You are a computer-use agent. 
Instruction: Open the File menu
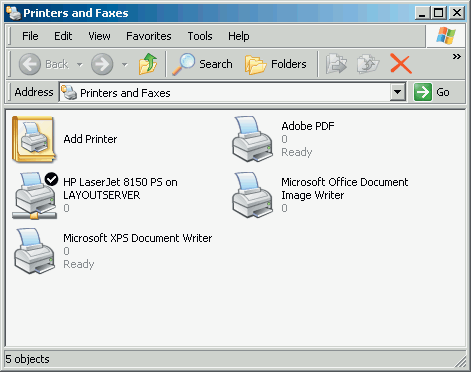click(x=30, y=36)
